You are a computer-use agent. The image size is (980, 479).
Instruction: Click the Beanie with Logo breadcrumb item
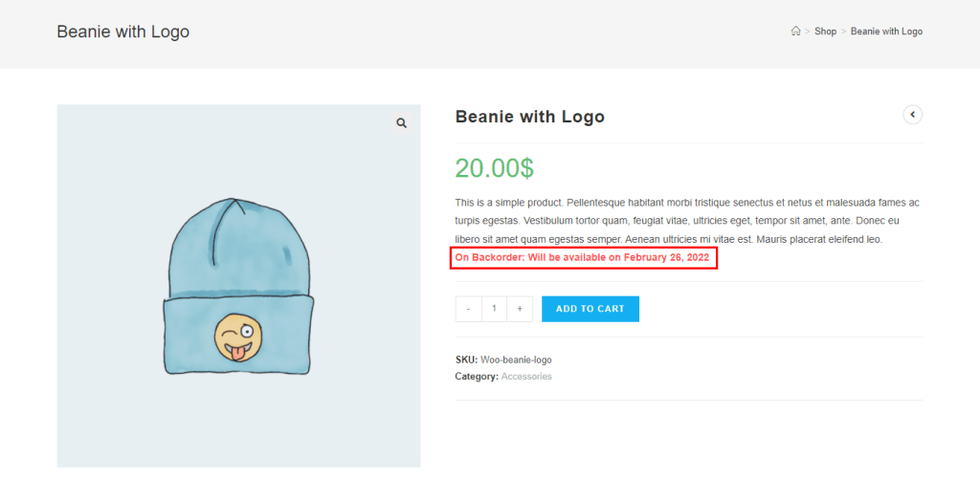click(886, 32)
